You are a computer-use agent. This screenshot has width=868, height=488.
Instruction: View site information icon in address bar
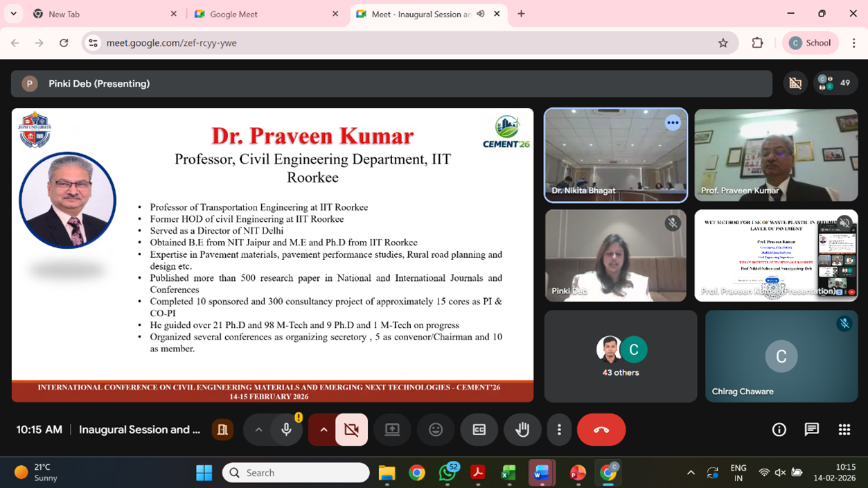93,43
